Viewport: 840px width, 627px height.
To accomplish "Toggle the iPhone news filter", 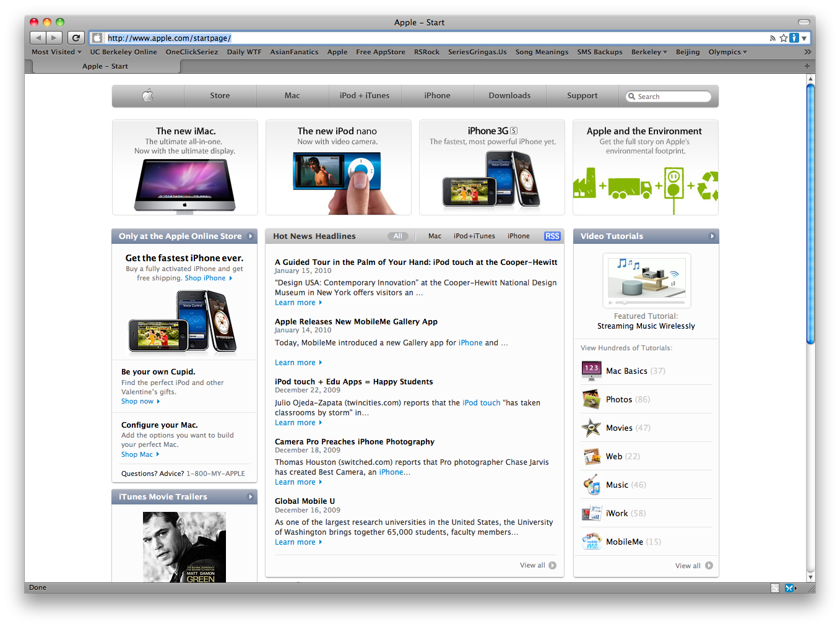I will pyautogui.click(x=518, y=236).
